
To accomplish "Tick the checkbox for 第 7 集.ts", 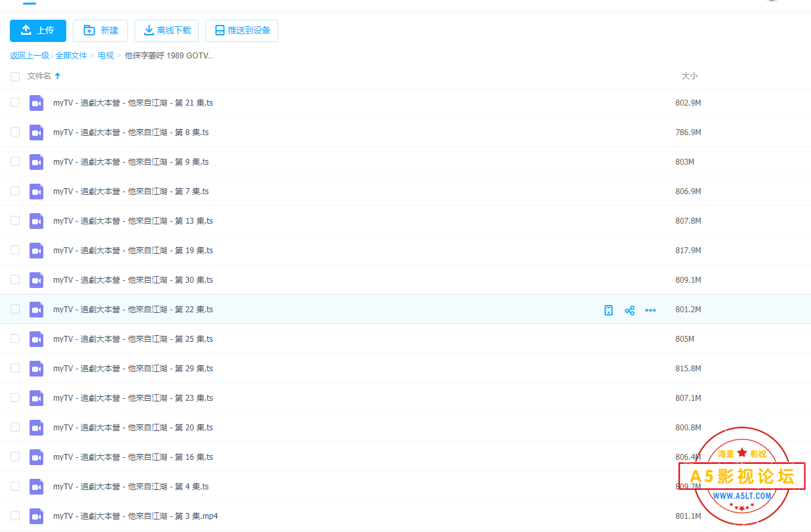I will click(x=15, y=191).
